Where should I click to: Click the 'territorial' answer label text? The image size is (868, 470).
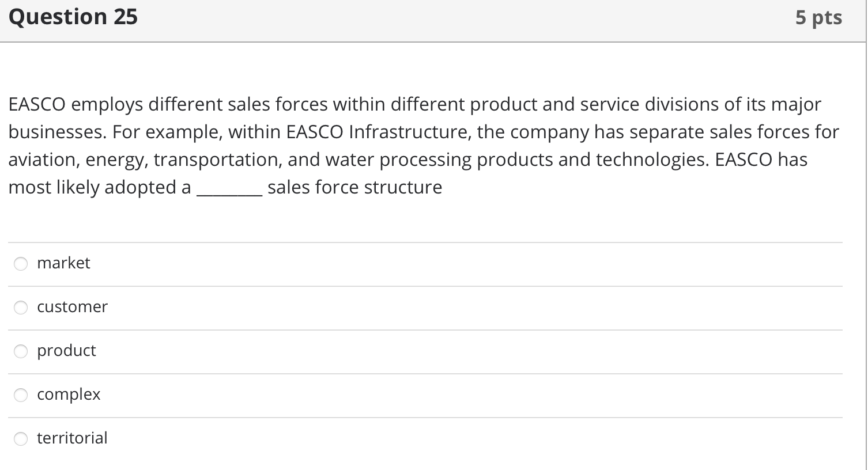click(x=72, y=438)
